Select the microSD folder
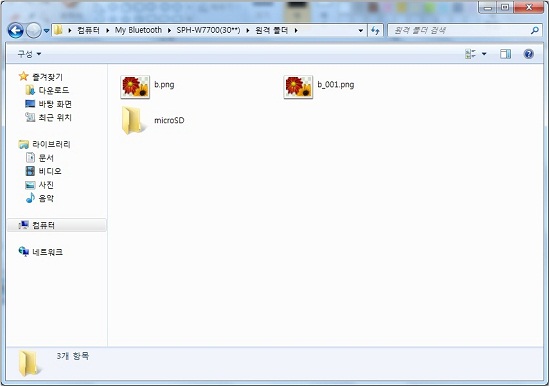This screenshot has width=550, height=387. (x=153, y=120)
